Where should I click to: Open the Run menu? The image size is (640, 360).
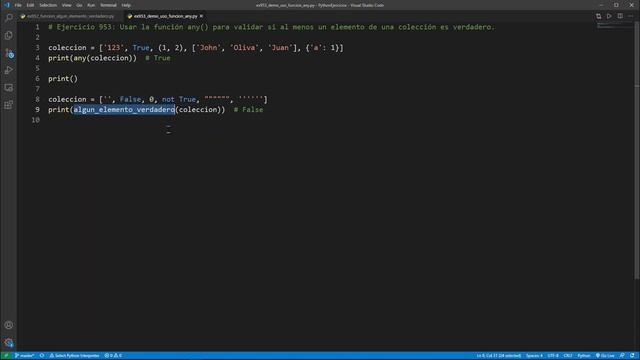91,5
